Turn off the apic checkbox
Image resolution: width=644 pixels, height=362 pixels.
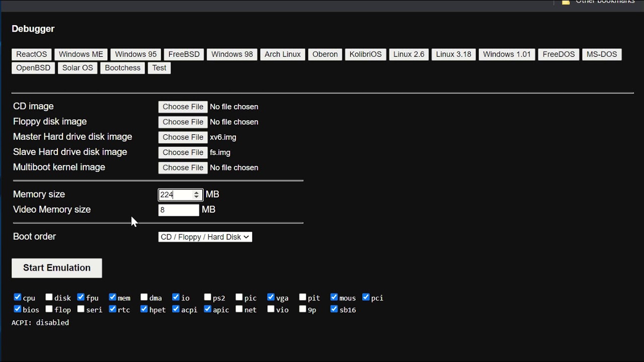(207, 309)
